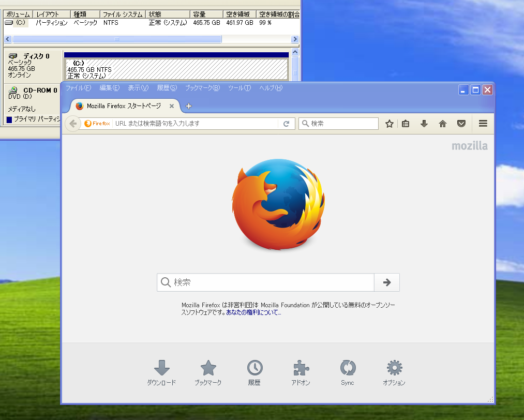The image size is (524, 420).
Task: Click the 'パーティション' layout cell
Action: (51, 23)
